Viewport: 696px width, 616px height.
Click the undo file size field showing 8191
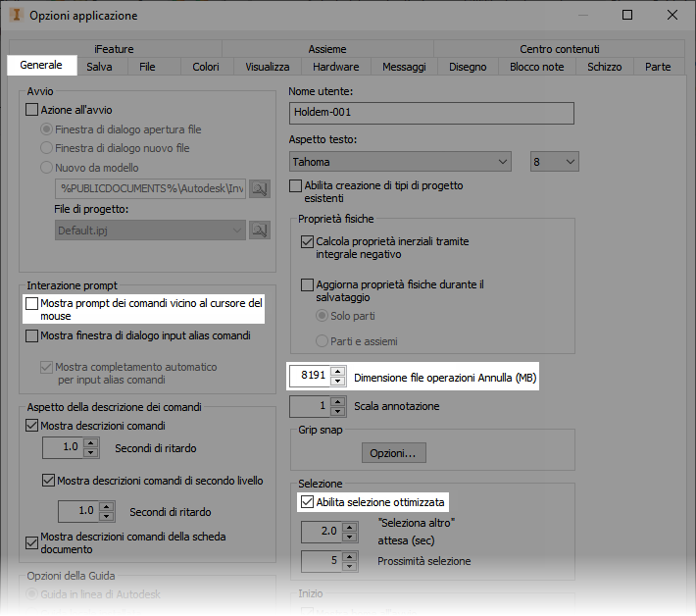[311, 376]
